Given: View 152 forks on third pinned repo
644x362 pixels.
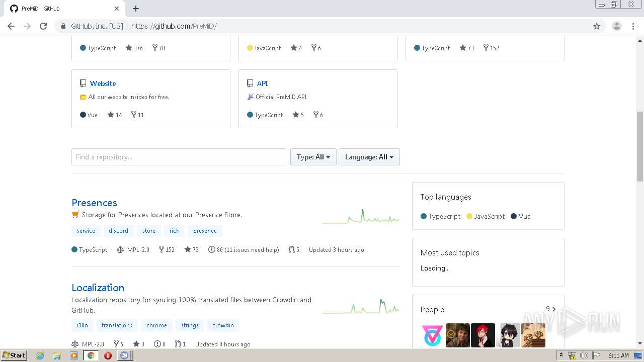Looking at the screenshot, I should pos(491,48).
